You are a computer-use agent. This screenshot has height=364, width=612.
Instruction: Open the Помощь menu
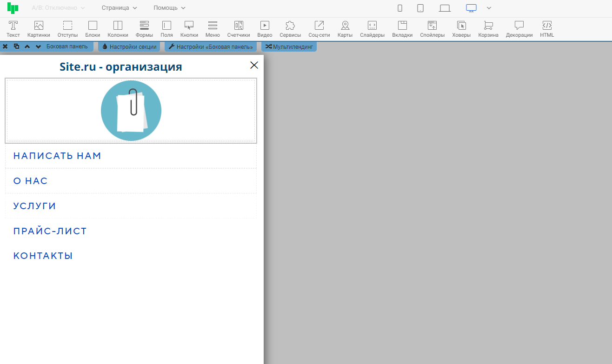tap(170, 8)
